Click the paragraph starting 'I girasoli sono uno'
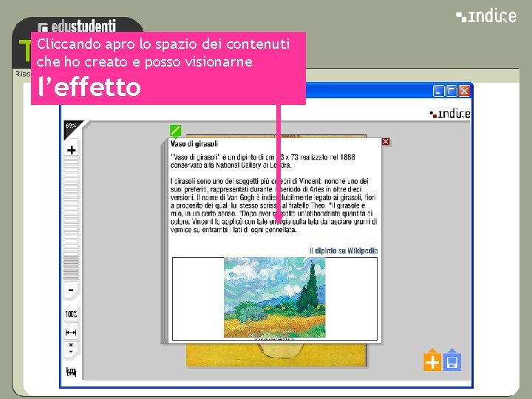This screenshot has width=532, height=399. coord(273,205)
